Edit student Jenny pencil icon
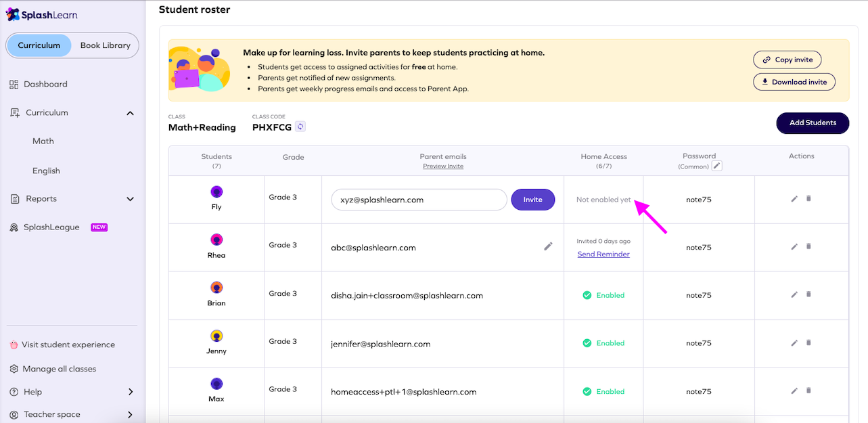 [794, 342]
